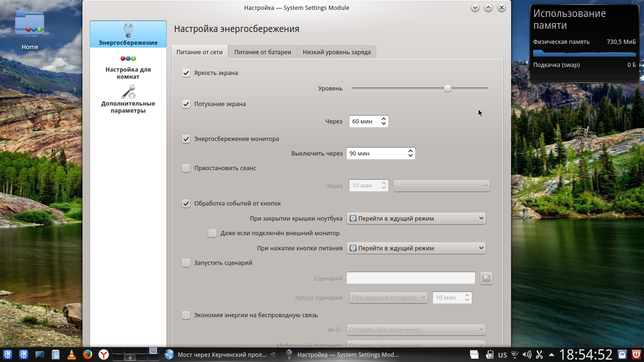The image size is (644, 362).
Task: Open the Wi-Fi network tray icon
Action: pos(515,354)
